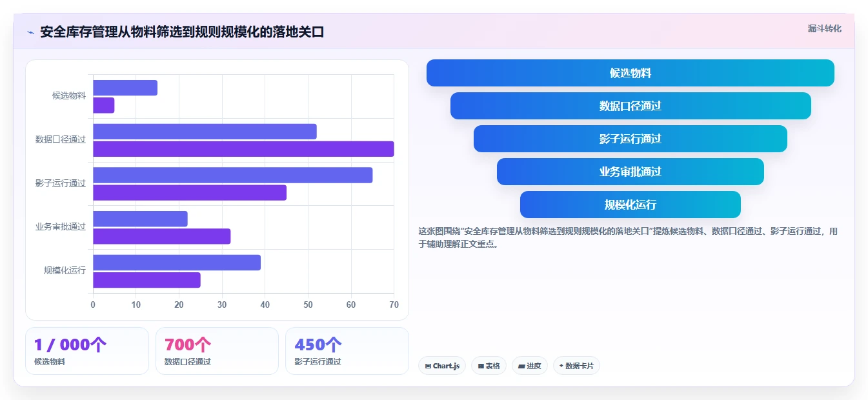Click the purple bar for 规模化运行

click(146, 280)
